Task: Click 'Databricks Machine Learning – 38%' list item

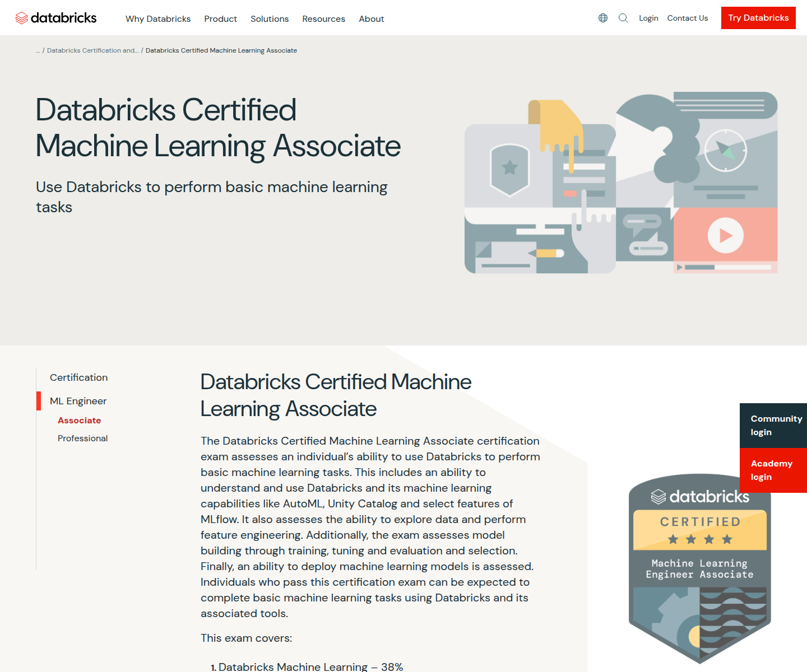Action: click(x=311, y=667)
